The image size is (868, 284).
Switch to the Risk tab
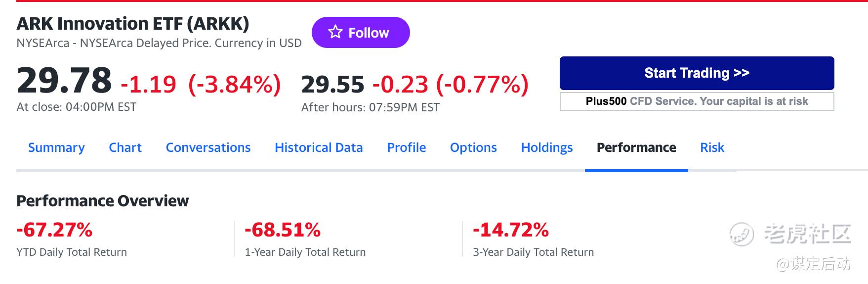click(x=712, y=147)
